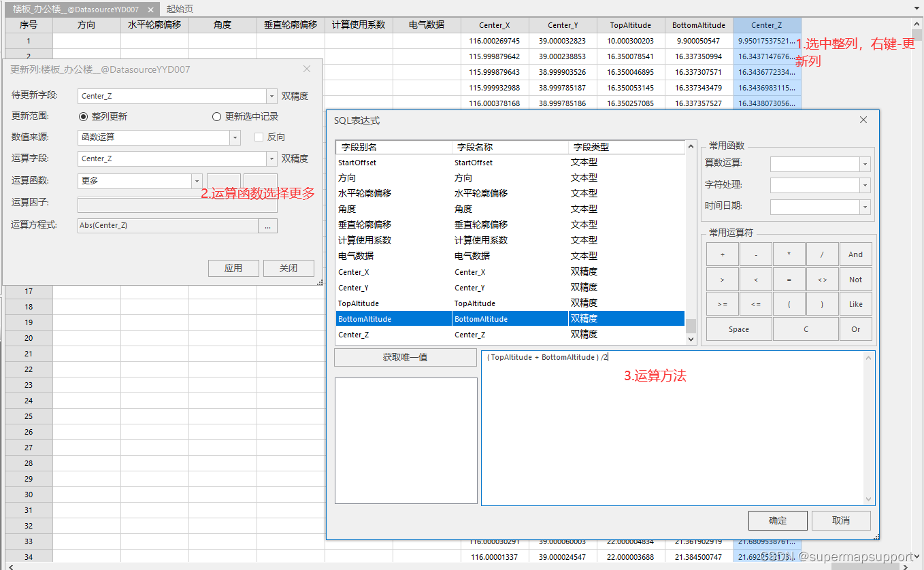Open the 待更新字段 dropdown

click(272, 95)
